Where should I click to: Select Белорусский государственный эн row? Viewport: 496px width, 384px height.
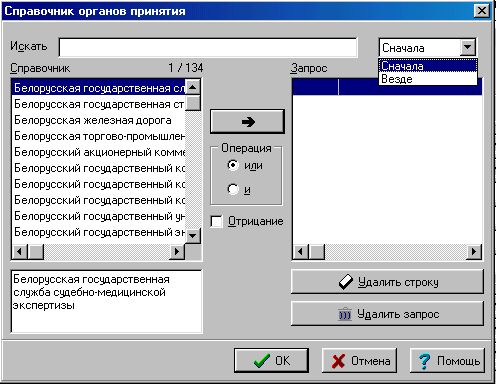(x=98, y=232)
